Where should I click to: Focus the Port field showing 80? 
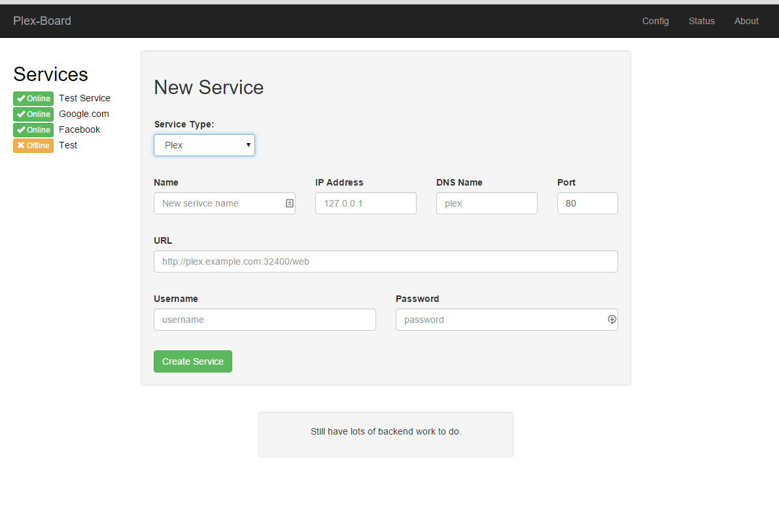pyautogui.click(x=588, y=203)
